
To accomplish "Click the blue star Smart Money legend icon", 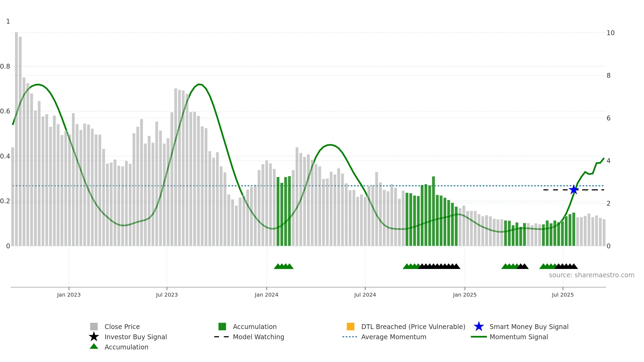I will (x=479, y=327).
